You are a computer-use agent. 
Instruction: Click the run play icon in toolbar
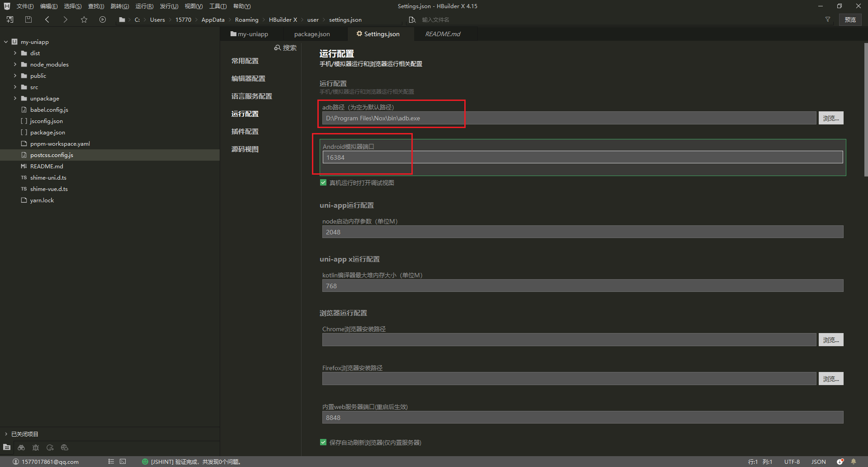(103, 19)
